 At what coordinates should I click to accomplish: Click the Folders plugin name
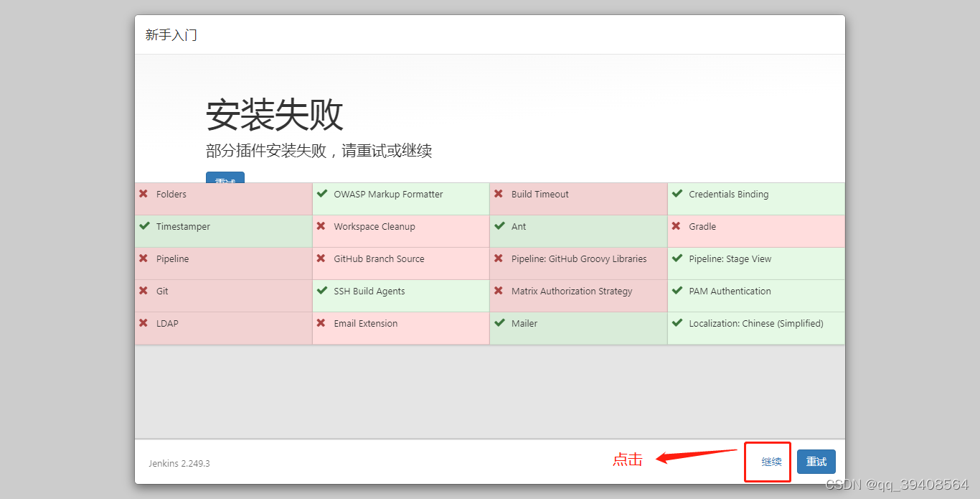(x=171, y=195)
